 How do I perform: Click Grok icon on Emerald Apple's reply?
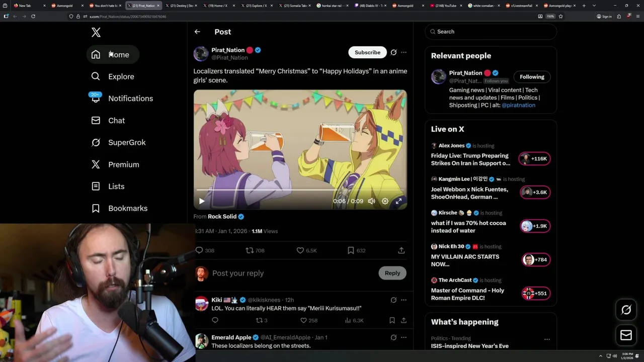(x=393, y=337)
